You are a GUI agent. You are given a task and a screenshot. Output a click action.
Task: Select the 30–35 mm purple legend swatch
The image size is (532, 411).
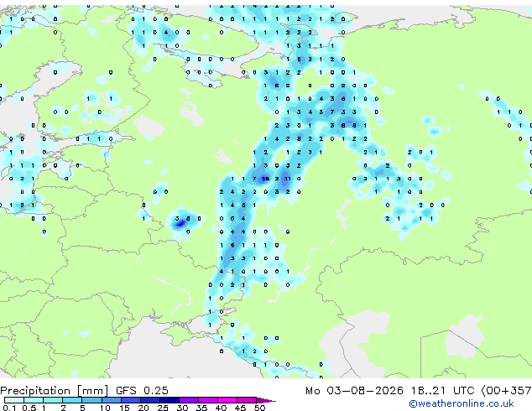189,400
